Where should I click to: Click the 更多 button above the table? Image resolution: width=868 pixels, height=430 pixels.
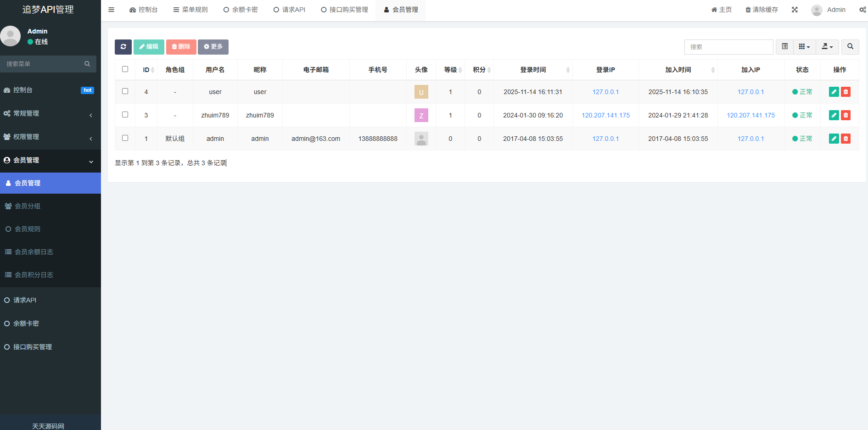click(213, 47)
